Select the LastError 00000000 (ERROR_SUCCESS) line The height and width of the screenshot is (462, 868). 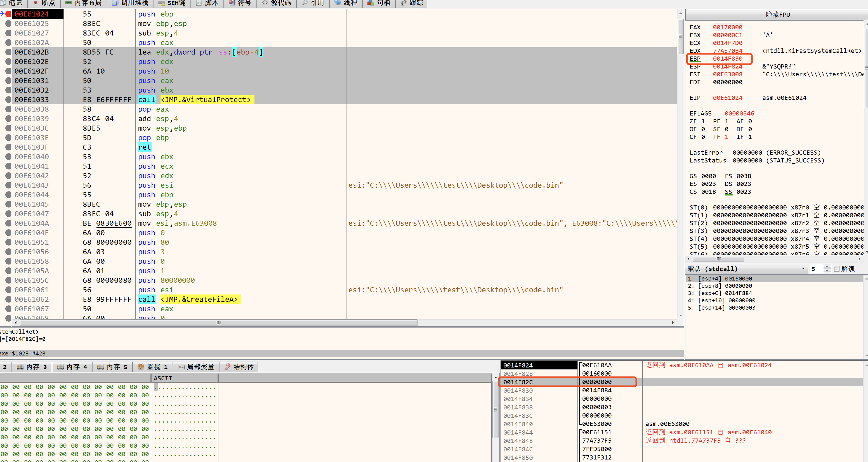click(755, 153)
